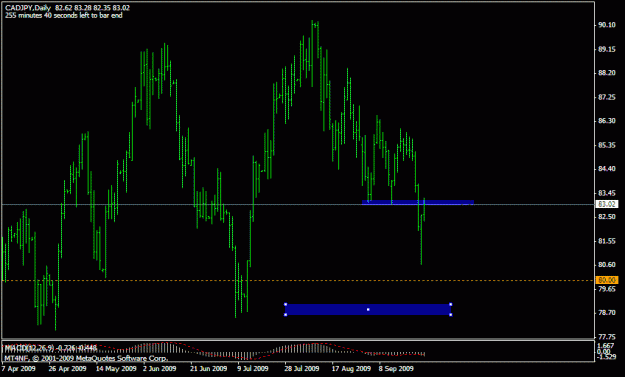
Task: Click the 82.50 price scale label
Action: coord(606,216)
